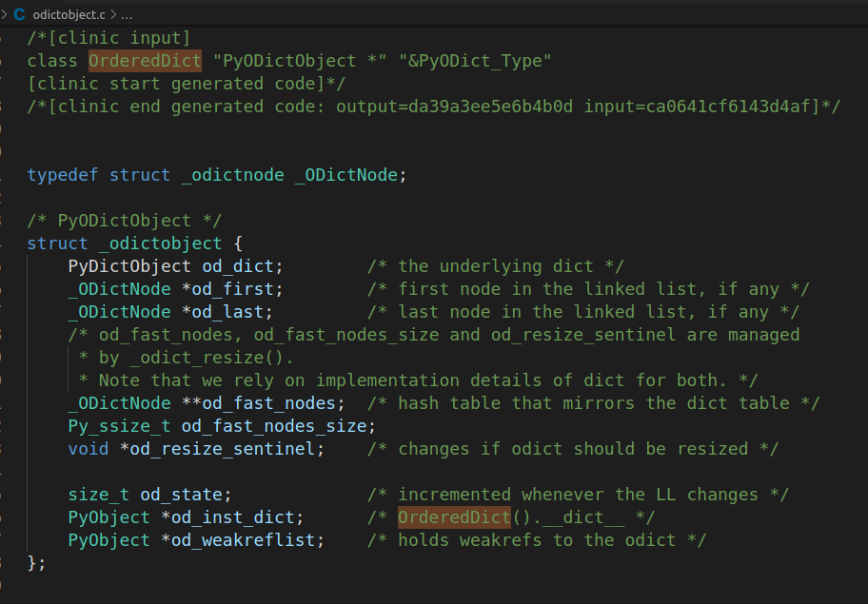Click "changes if odict should be resized" comment
The image size is (868, 604).
(572, 449)
